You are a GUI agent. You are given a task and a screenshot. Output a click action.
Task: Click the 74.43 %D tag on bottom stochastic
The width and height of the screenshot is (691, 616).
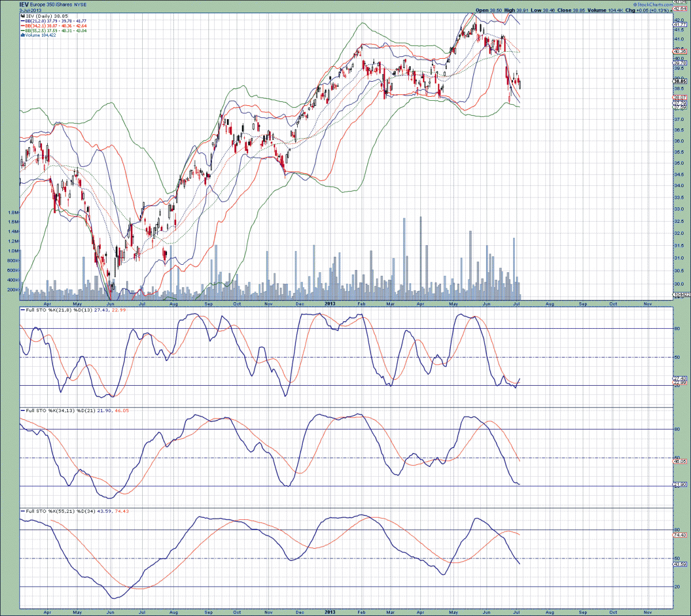pyautogui.click(x=679, y=535)
